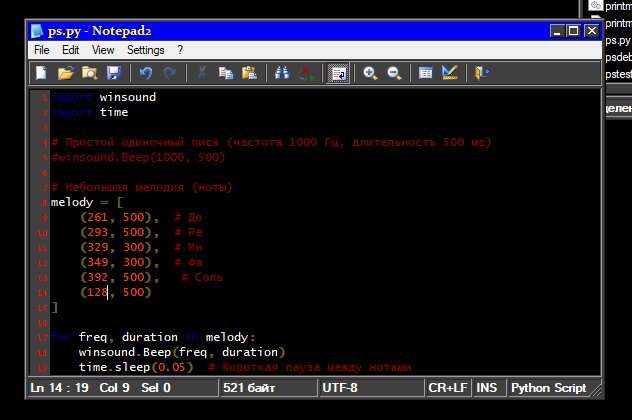Click the UTF-8 encoding status field

point(371,388)
